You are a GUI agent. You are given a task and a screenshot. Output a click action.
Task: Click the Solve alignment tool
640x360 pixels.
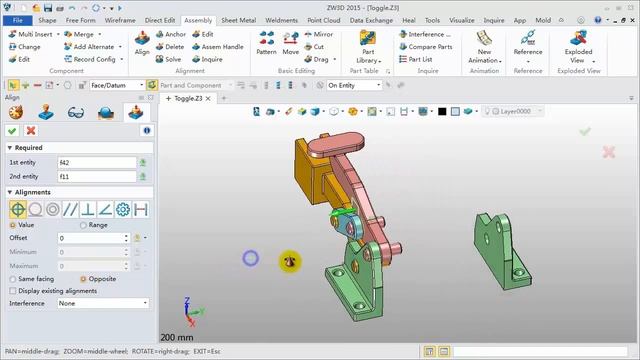[x=168, y=59]
